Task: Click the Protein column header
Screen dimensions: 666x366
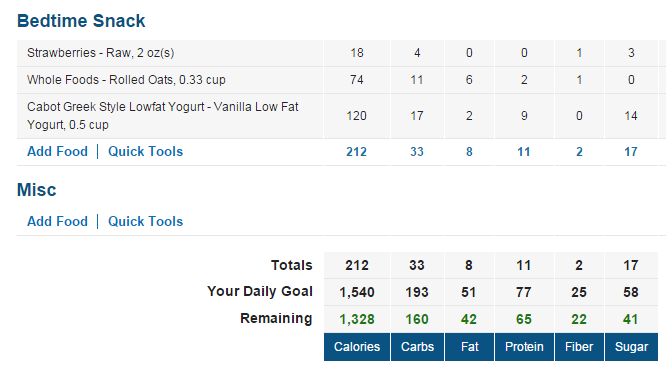Action: [524, 347]
